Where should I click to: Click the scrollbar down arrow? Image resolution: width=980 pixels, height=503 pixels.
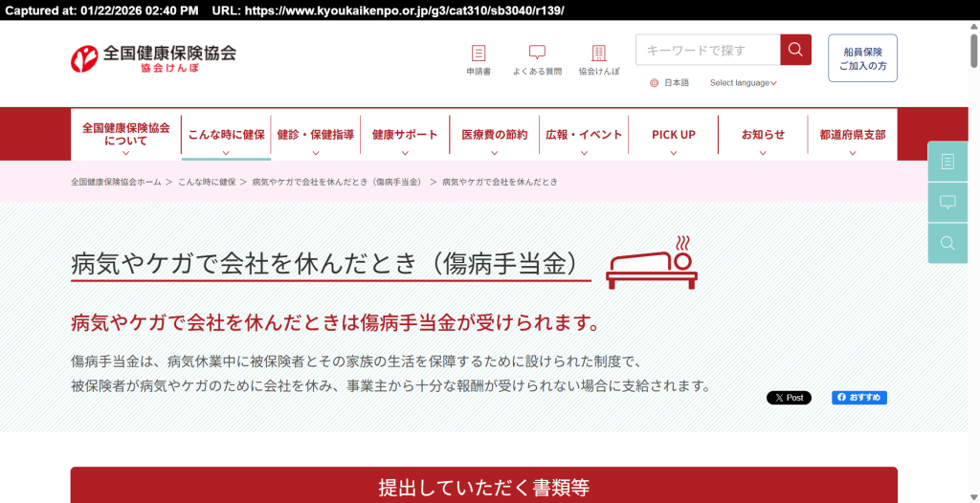(x=973, y=497)
